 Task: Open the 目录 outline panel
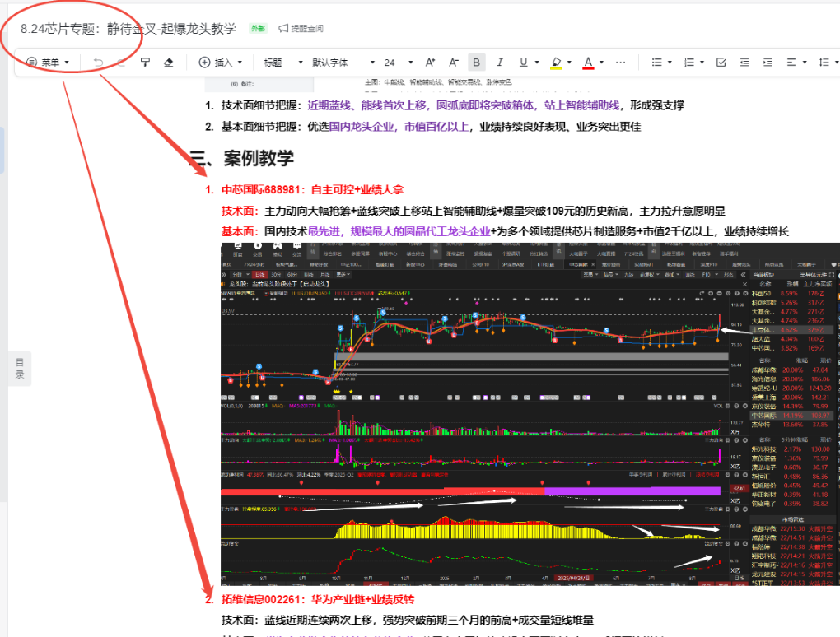click(x=20, y=368)
